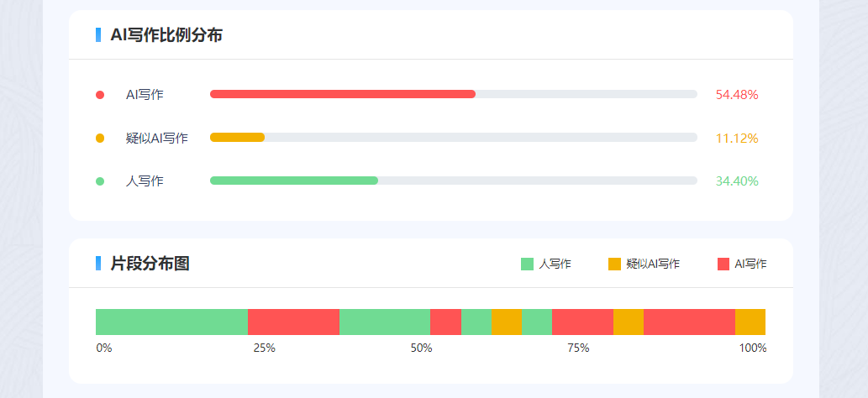868x398 pixels.
Task: Click the red AI写作 bullet dot
Action: [100, 95]
